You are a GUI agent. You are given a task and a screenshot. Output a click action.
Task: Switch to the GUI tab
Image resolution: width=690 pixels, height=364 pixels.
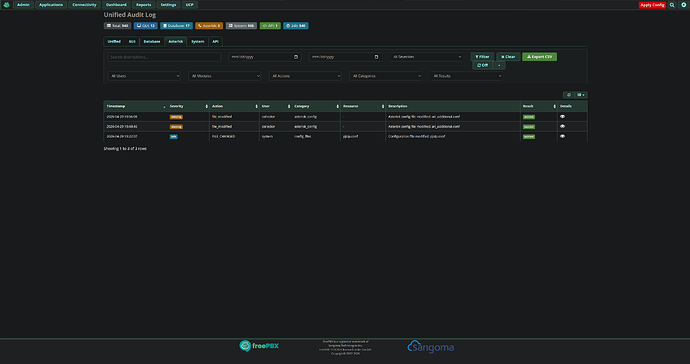point(132,41)
